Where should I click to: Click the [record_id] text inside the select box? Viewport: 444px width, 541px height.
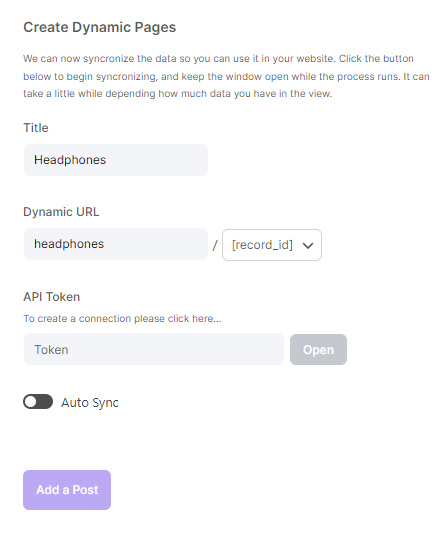point(262,245)
